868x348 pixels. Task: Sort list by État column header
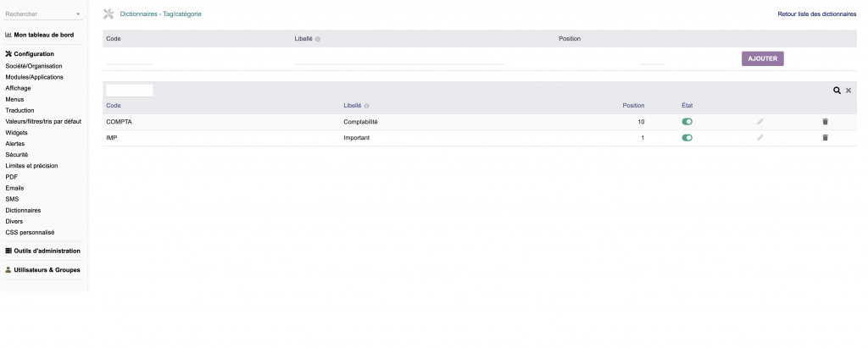point(687,106)
